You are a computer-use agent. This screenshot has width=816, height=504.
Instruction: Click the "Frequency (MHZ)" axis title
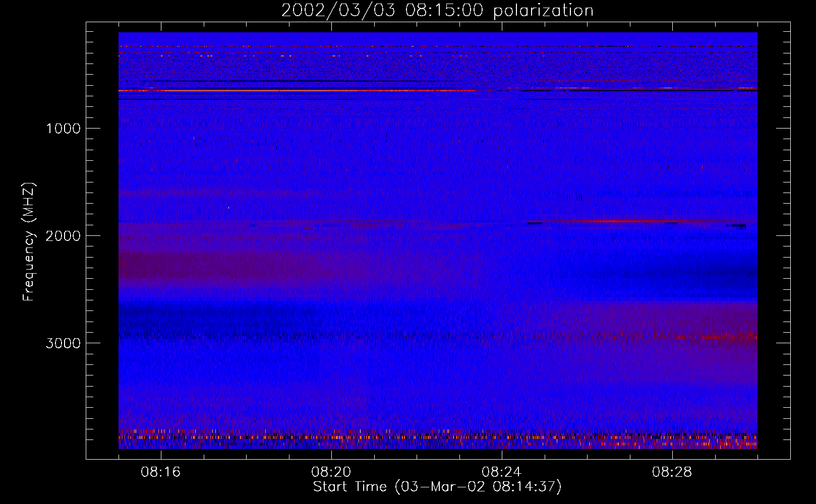pyautogui.click(x=29, y=242)
